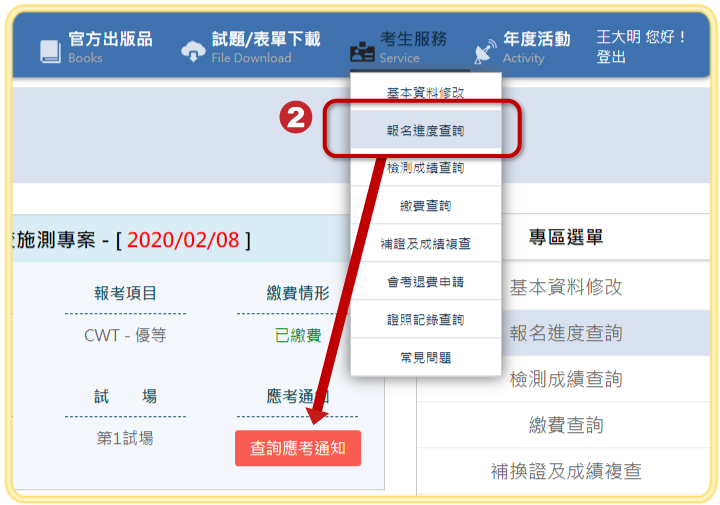Click the 查詢應考通知 button
This screenshot has width=720, height=505.
tap(298, 448)
